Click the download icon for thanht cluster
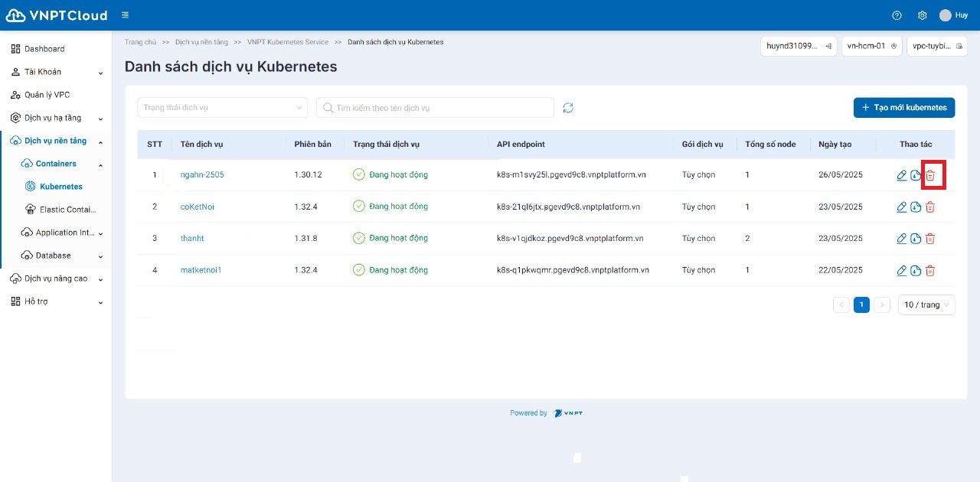980x482 pixels. coord(916,239)
